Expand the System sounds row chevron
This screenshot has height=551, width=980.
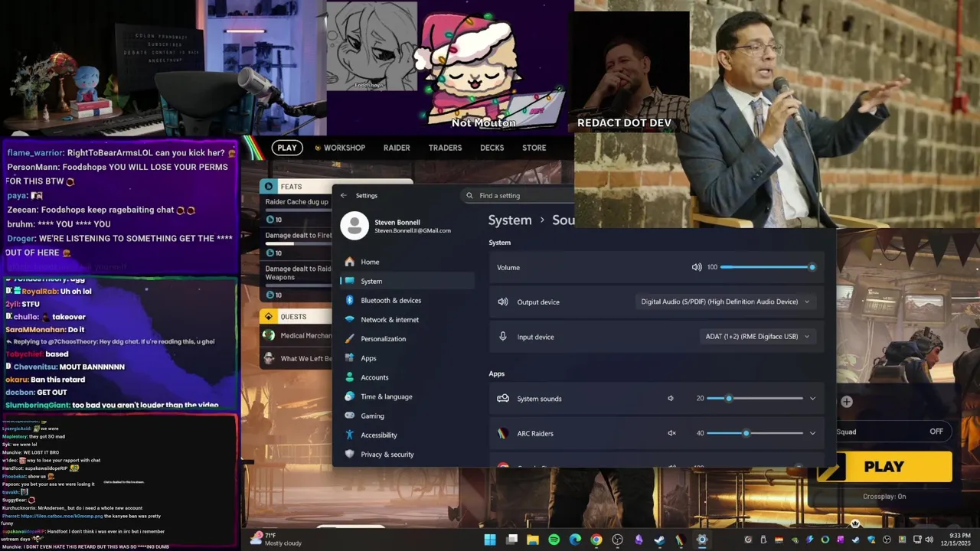click(812, 398)
